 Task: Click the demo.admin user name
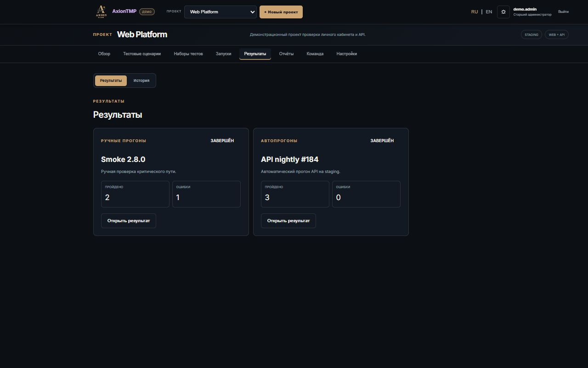(x=525, y=9)
